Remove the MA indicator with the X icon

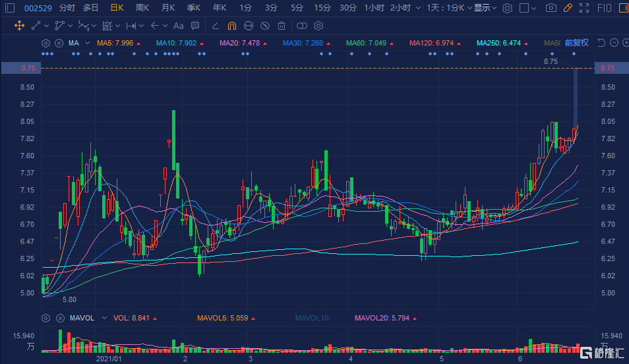(59, 43)
